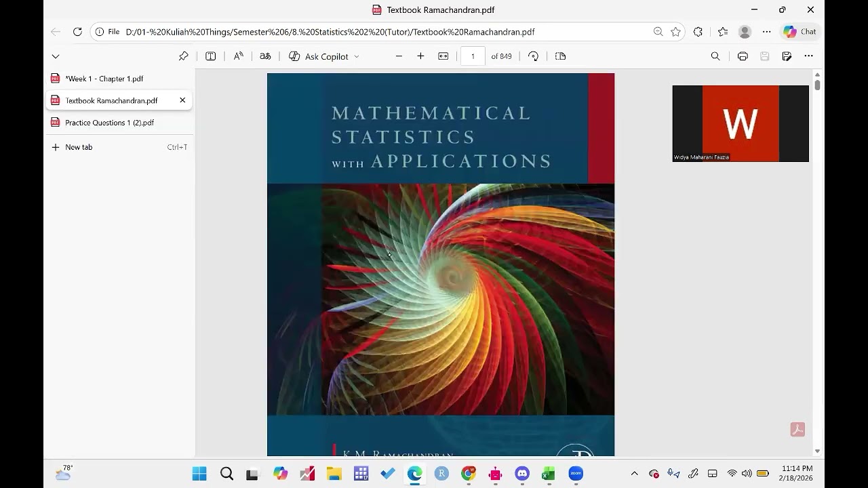This screenshot has width=868, height=488.
Task: Open Google Chrome from the taskbar
Action: pyautogui.click(x=469, y=474)
